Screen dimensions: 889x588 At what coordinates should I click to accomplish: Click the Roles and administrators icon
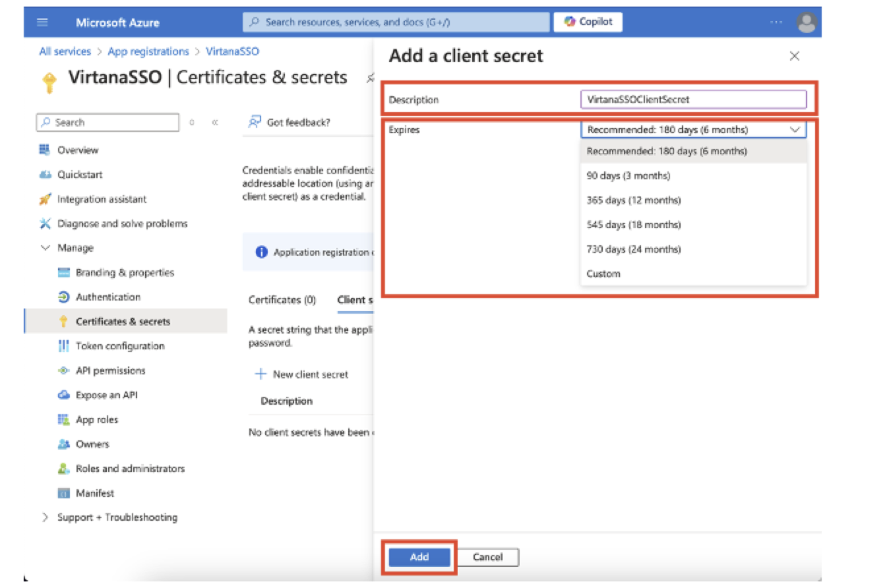pos(64,469)
